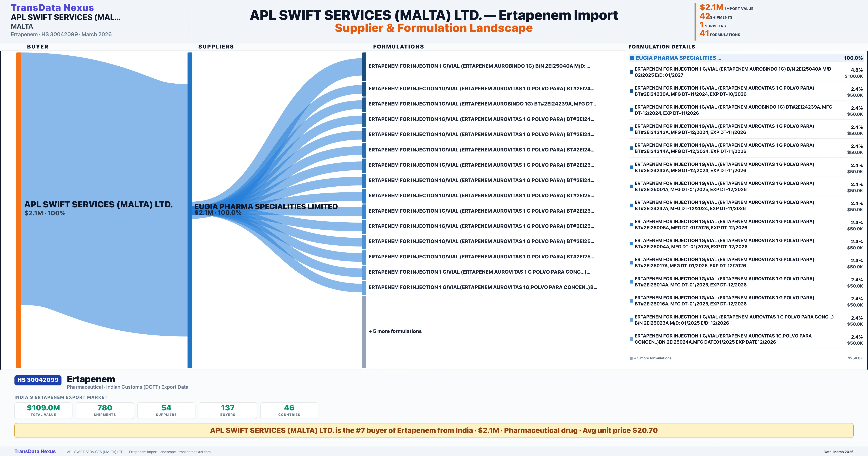Click the $109.0M total value stat card
This screenshot has height=456, width=868.
pos(43,410)
